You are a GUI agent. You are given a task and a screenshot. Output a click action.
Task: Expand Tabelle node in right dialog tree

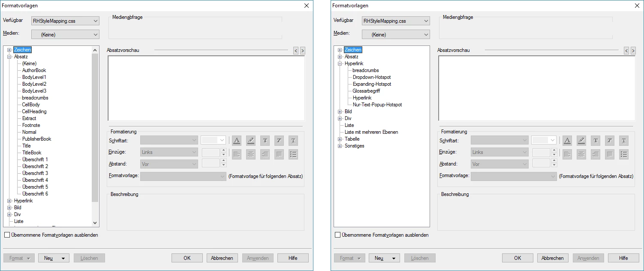click(340, 139)
